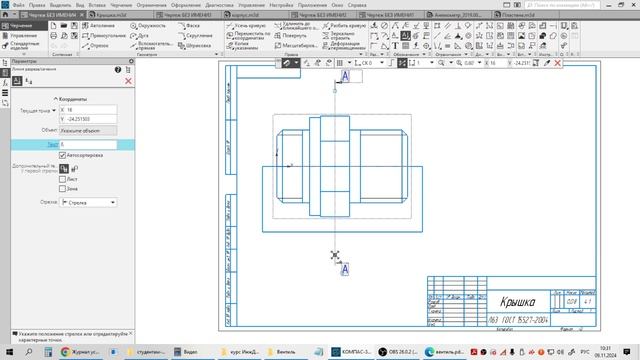Activate Копия указанием tool

tap(243, 46)
